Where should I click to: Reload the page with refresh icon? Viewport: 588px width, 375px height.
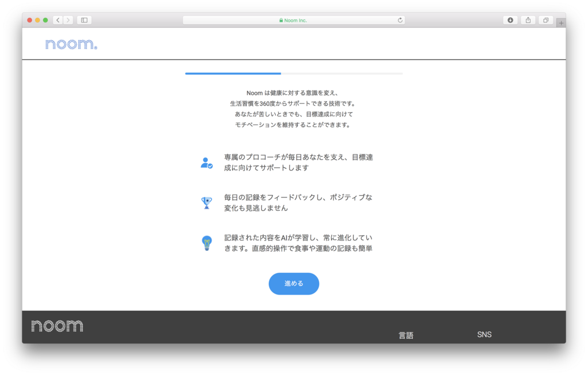click(x=400, y=20)
